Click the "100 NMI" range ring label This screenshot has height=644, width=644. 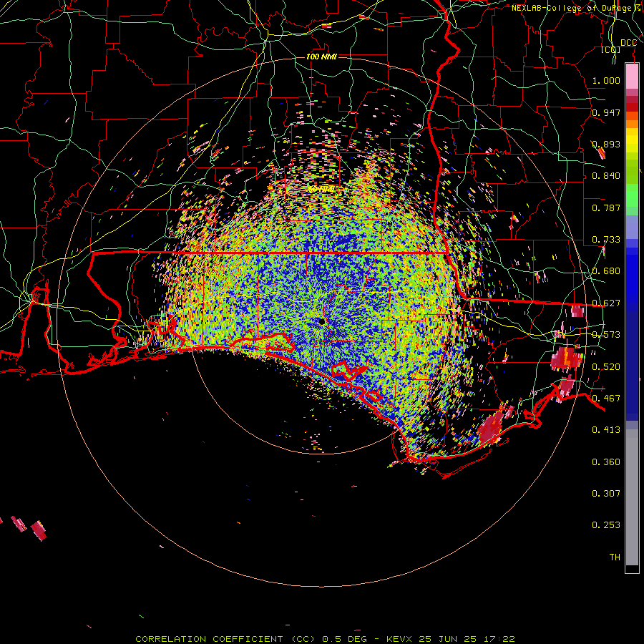[x=321, y=57]
